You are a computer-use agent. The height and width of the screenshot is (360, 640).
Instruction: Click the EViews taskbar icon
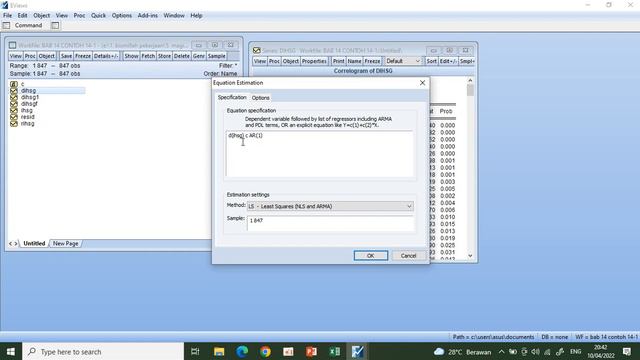tap(358, 351)
